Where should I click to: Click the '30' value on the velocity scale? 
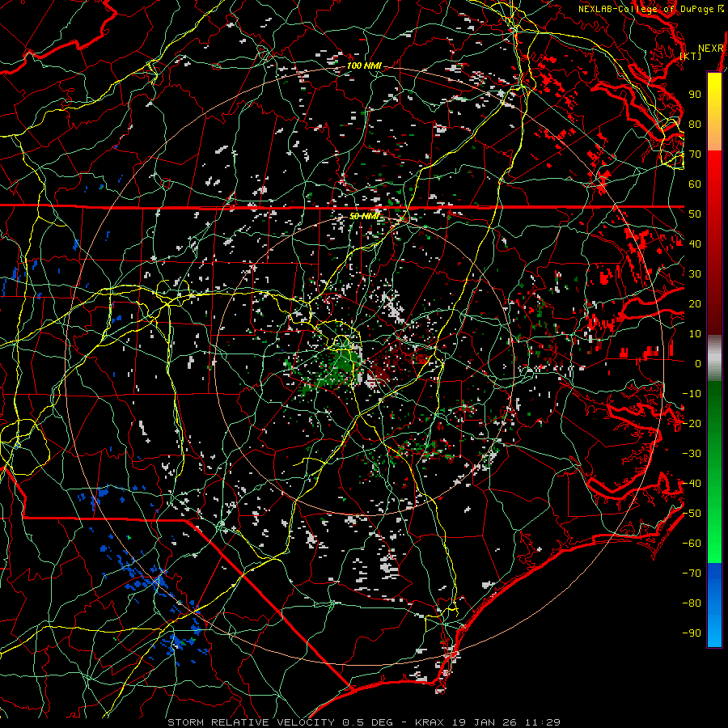[x=695, y=274]
